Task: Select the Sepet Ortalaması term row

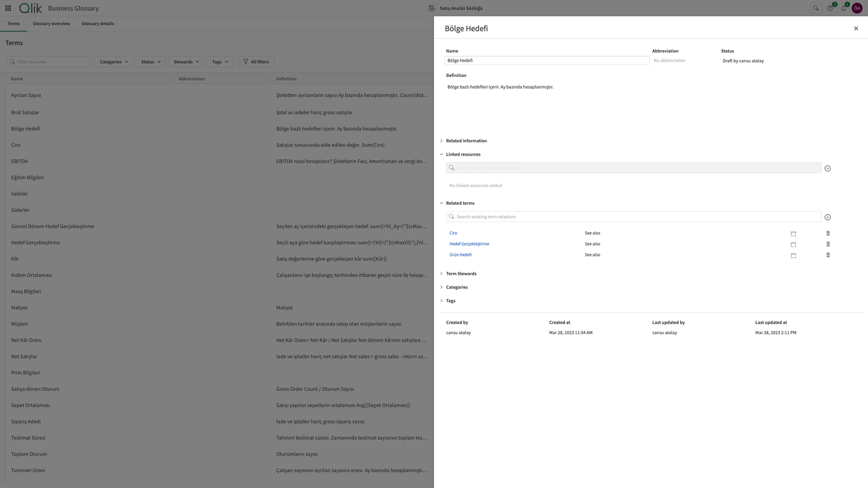Action: click(219, 405)
